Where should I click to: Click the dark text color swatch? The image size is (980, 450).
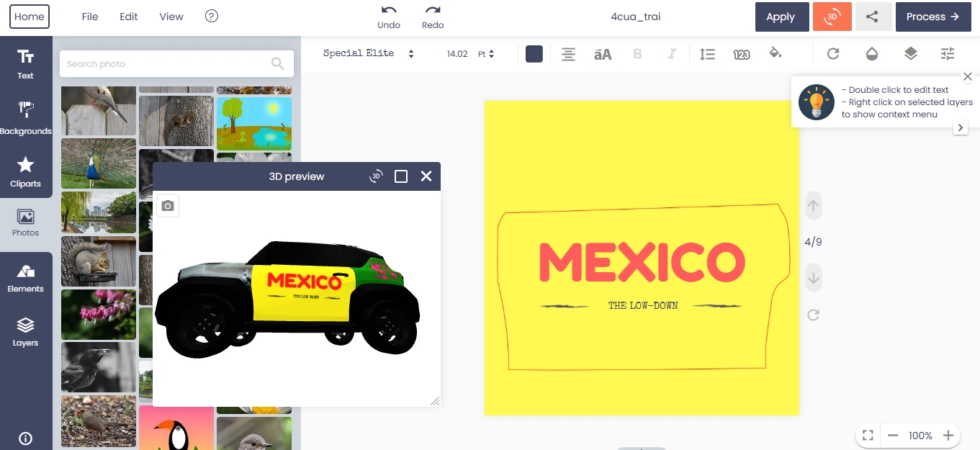pos(534,54)
